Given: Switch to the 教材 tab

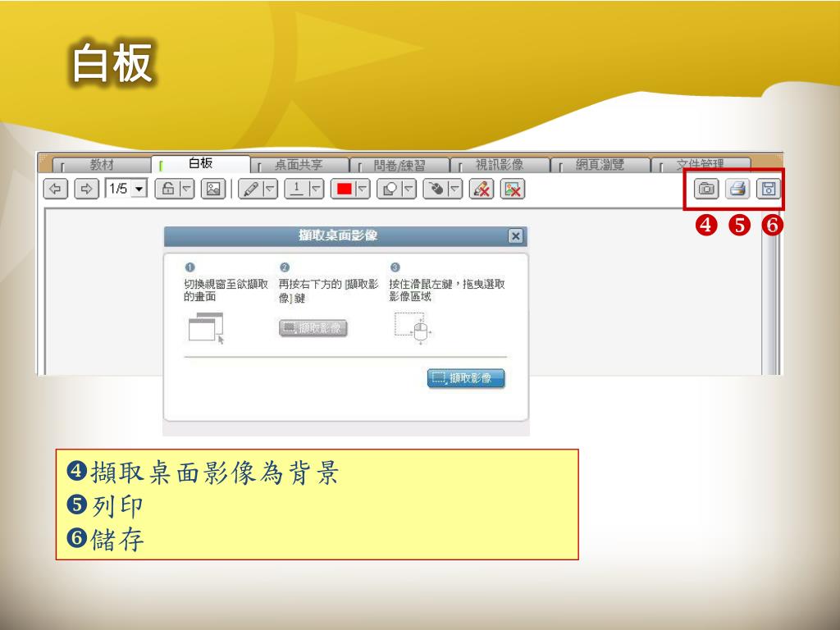Looking at the screenshot, I should point(101,164).
